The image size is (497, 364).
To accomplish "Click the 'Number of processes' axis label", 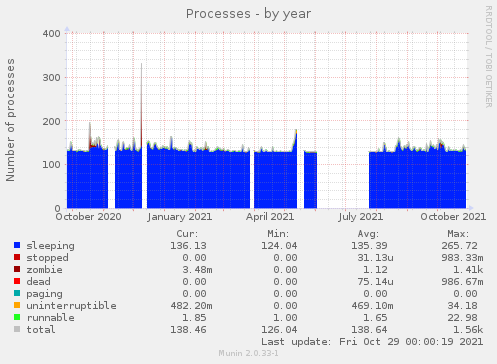I will [x=10, y=120].
